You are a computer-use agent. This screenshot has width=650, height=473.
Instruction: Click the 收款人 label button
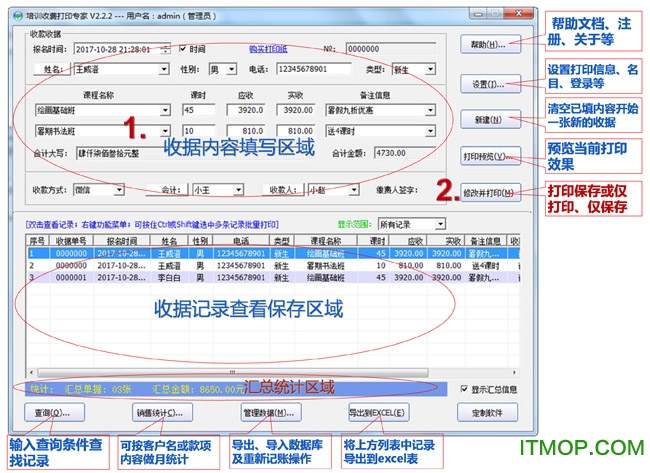pyautogui.click(x=283, y=190)
